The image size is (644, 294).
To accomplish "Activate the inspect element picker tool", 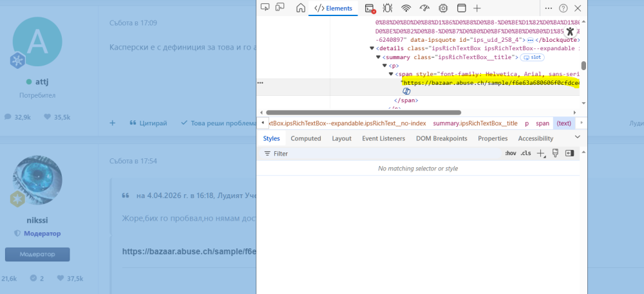I will point(265,7).
